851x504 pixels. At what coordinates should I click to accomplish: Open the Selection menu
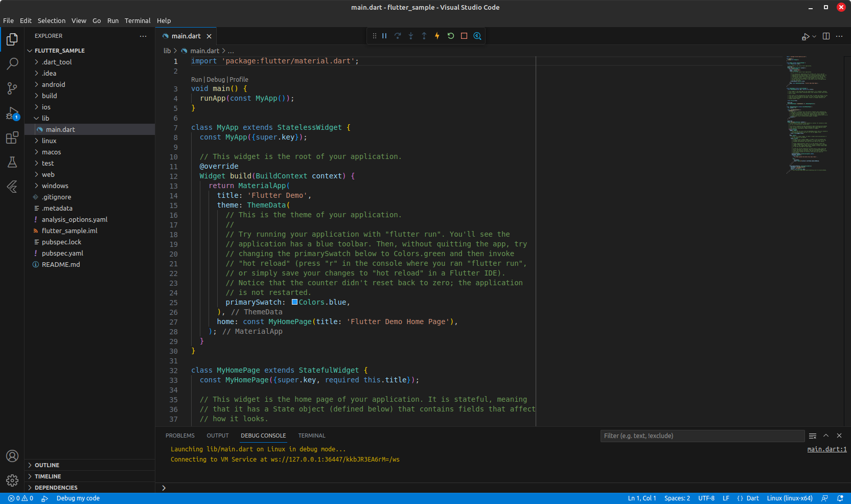pos(52,20)
